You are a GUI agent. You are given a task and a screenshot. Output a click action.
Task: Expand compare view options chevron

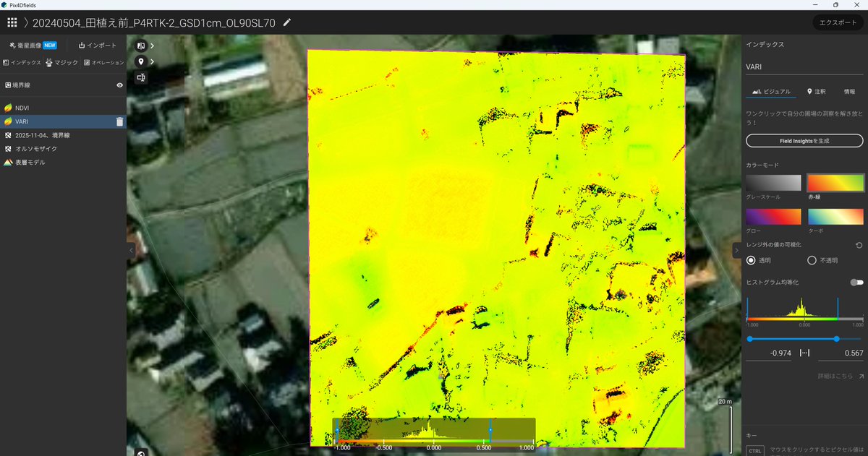coord(152,46)
